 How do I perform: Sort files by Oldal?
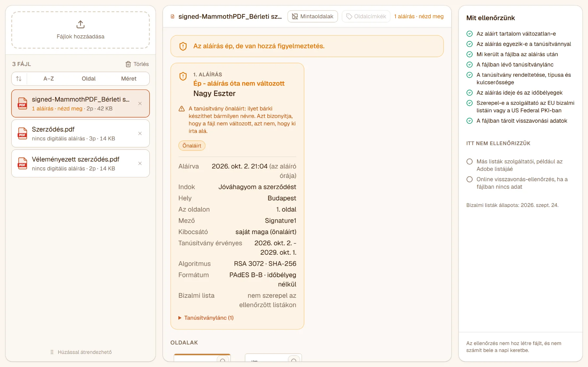pos(89,79)
